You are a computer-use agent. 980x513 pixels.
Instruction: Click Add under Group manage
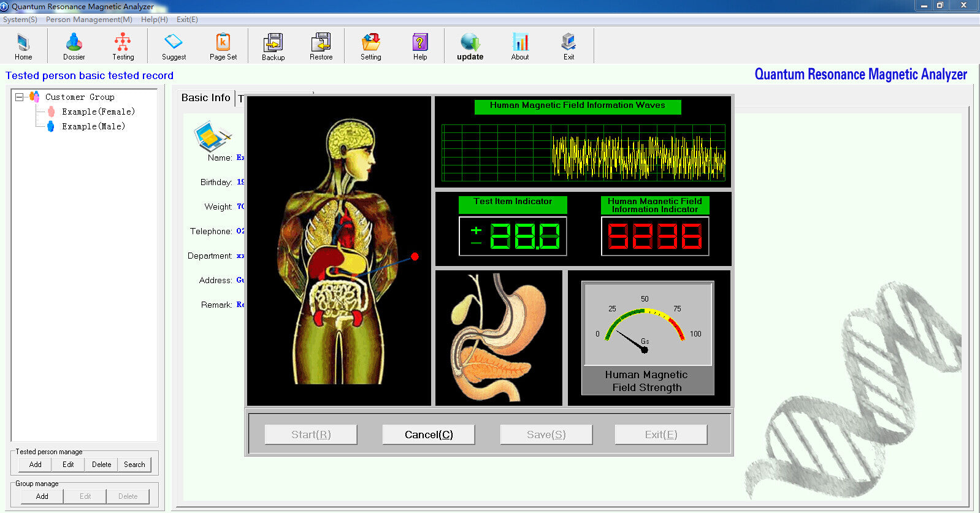click(x=42, y=496)
